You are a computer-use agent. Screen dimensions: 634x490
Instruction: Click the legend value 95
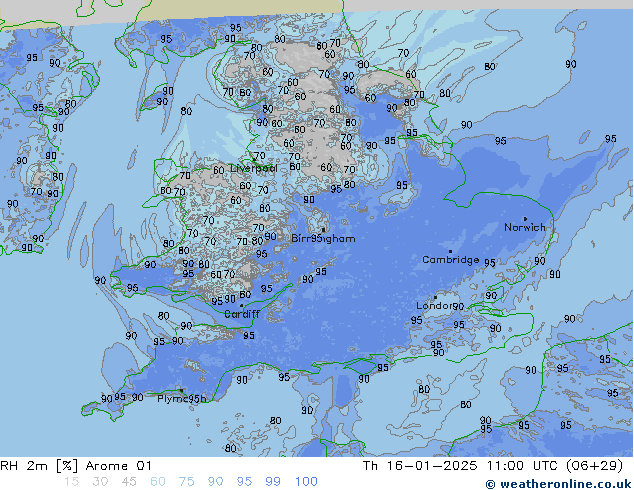coord(244,482)
